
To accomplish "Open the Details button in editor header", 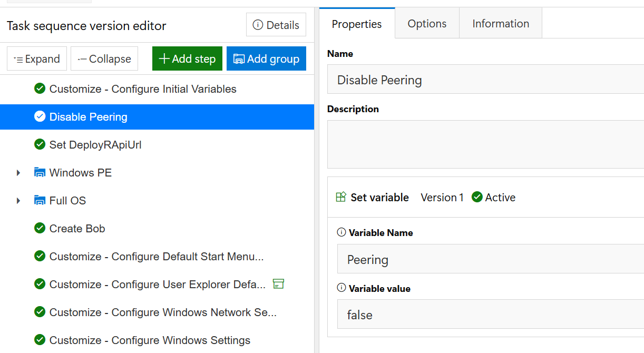I will point(276,25).
